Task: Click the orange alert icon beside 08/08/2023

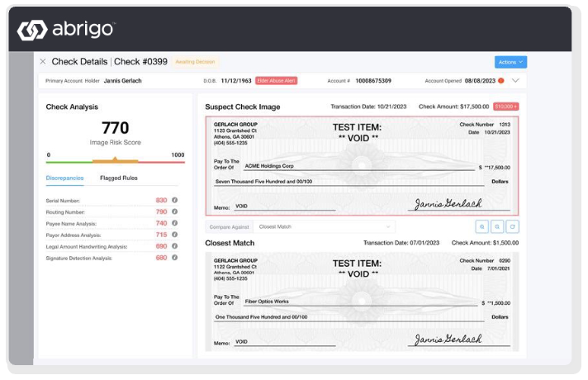Action: click(x=501, y=81)
